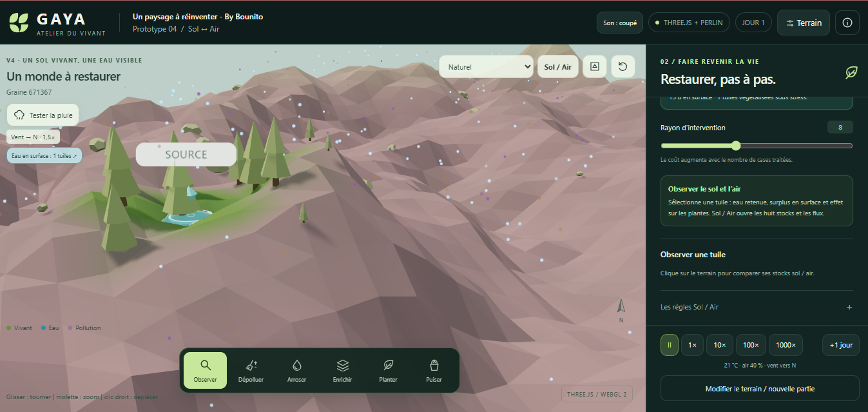Choose the Puiser bucket tool

(x=434, y=370)
